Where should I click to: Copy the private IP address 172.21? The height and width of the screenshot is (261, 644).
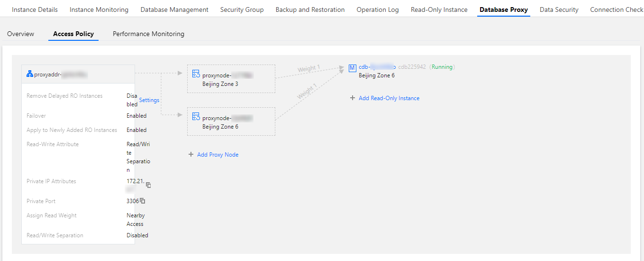148,185
